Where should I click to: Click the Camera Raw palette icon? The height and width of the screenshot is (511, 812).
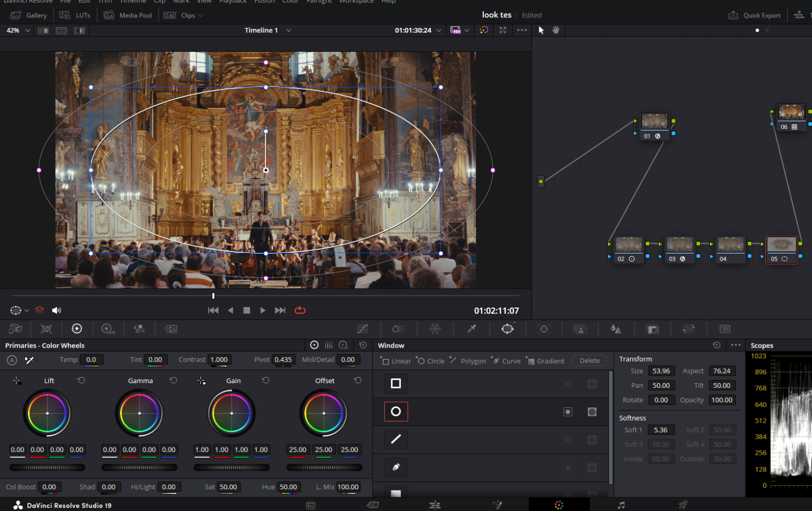[x=15, y=329]
